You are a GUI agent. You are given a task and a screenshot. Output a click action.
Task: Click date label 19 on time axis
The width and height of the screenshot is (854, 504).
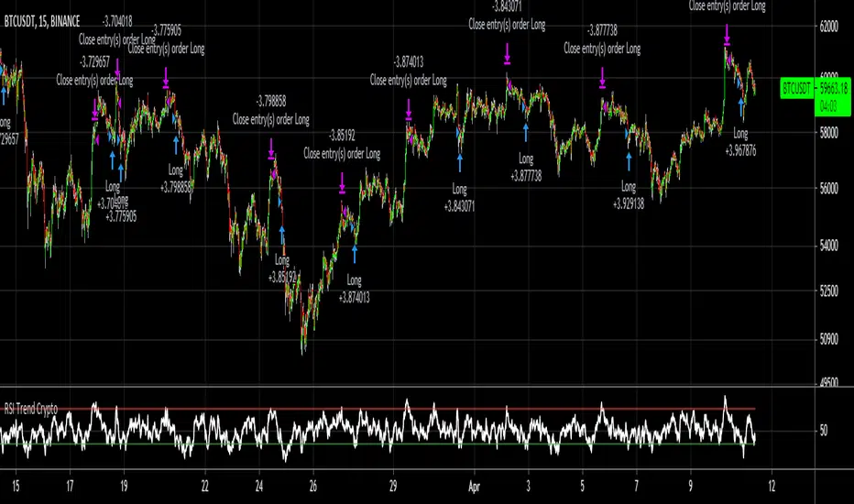click(x=124, y=486)
